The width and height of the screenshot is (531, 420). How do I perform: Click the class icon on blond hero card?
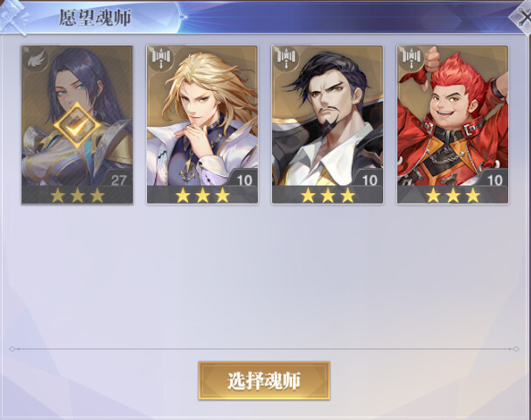click(161, 58)
